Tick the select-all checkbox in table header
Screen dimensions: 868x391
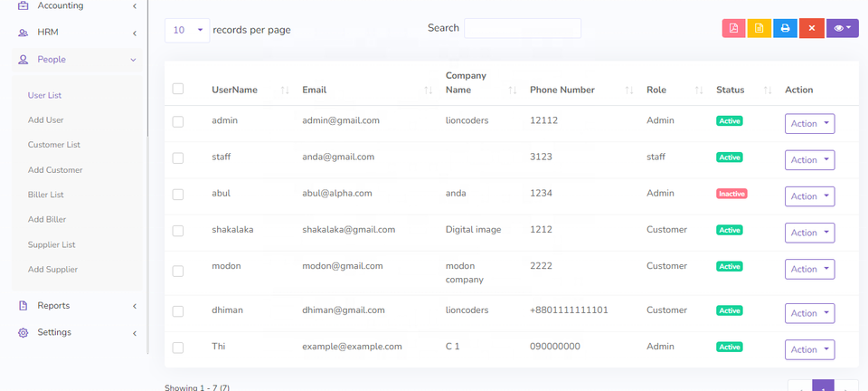pyautogui.click(x=178, y=89)
